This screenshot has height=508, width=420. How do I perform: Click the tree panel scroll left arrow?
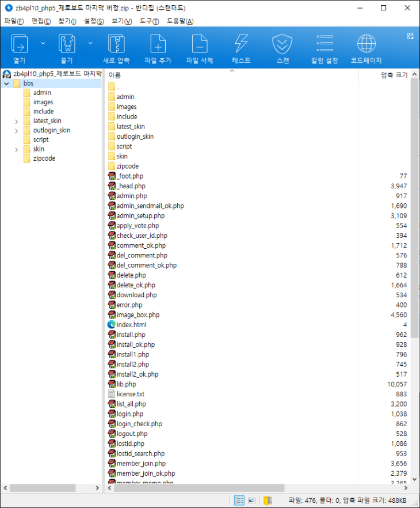5,488
